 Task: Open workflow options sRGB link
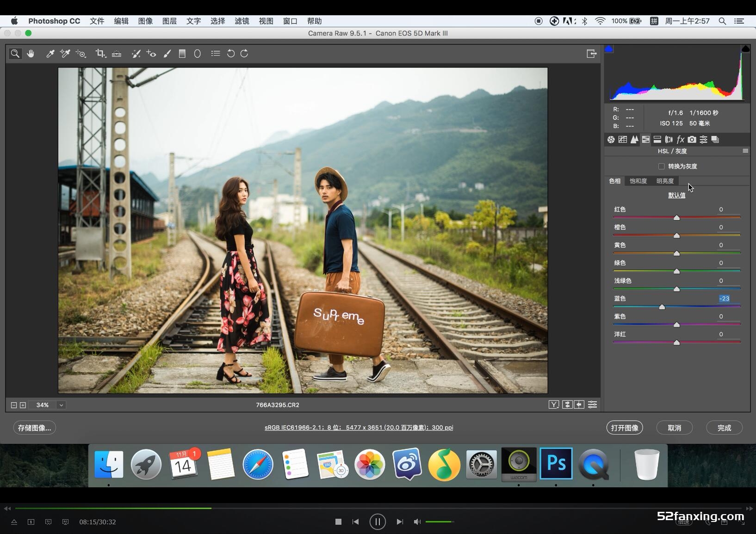tap(359, 428)
